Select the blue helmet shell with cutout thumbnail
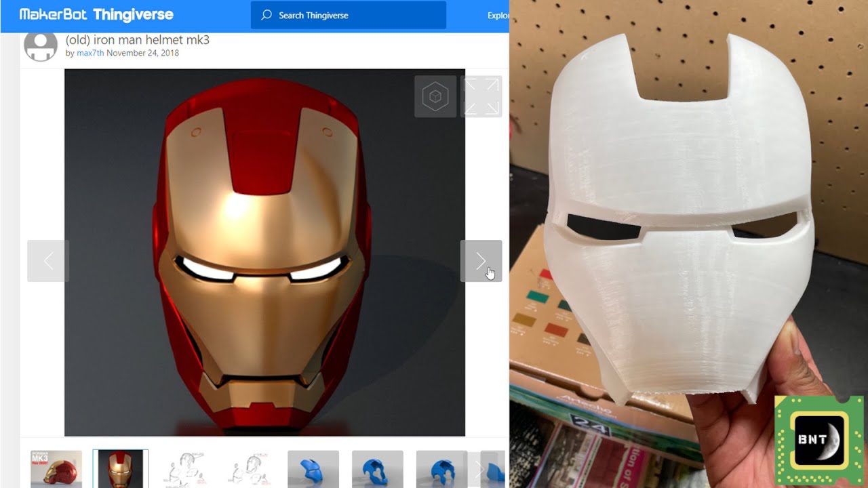Screen dimensions: 868x488 pos(378,469)
